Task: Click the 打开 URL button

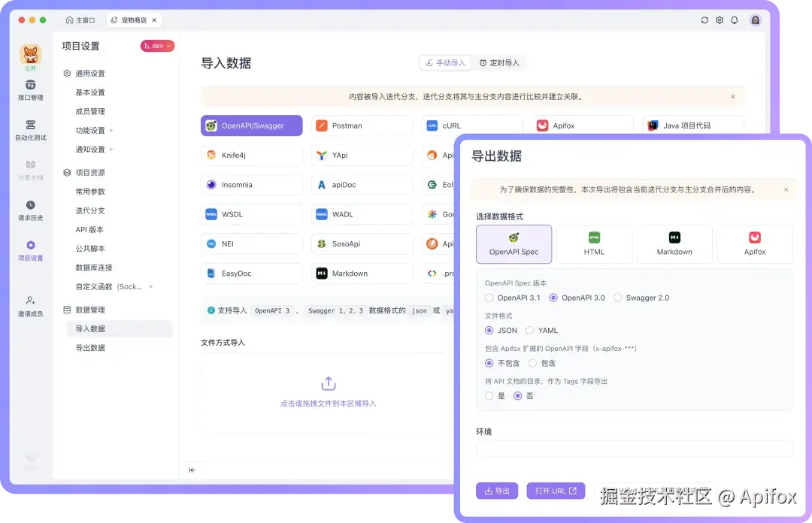Action: pos(556,490)
